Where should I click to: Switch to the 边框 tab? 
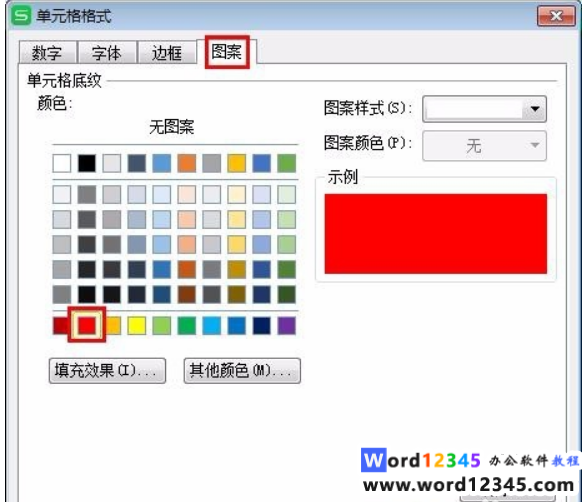[x=167, y=53]
